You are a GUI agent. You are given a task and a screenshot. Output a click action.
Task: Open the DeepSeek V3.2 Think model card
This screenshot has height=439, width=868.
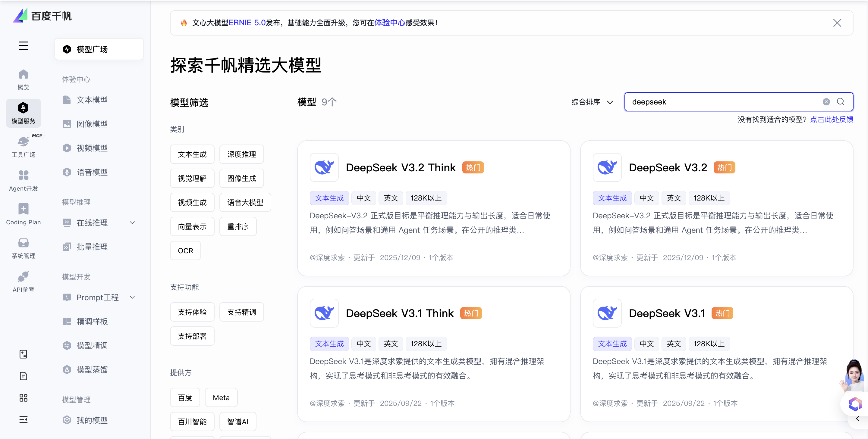400,168
